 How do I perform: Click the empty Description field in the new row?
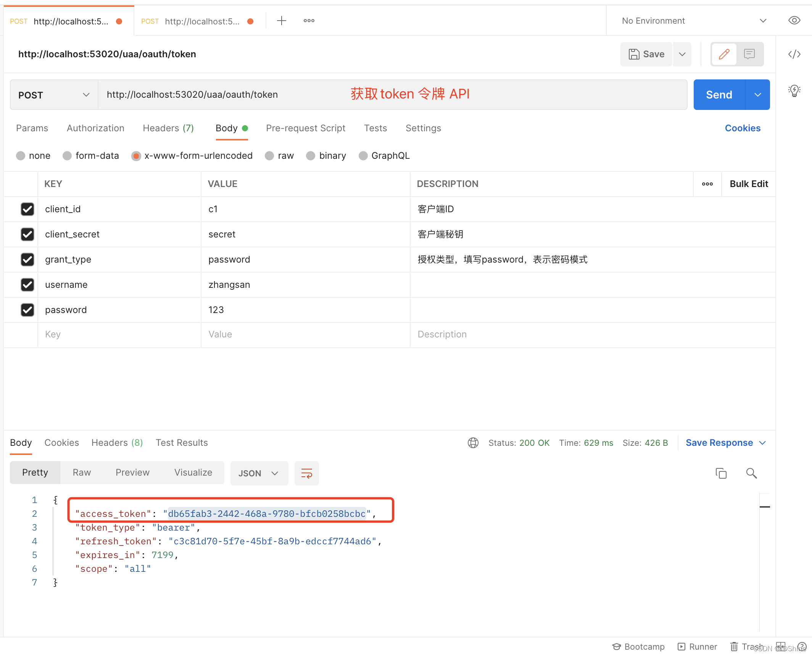(x=593, y=334)
